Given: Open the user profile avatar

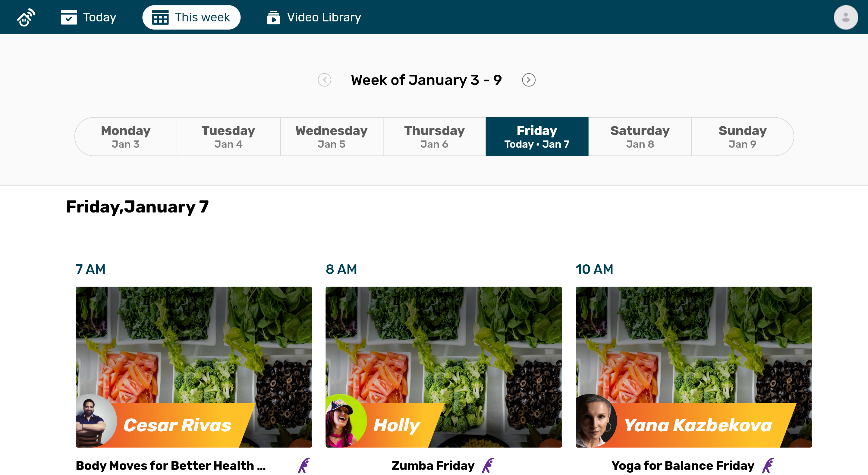Looking at the screenshot, I should point(845,17).
